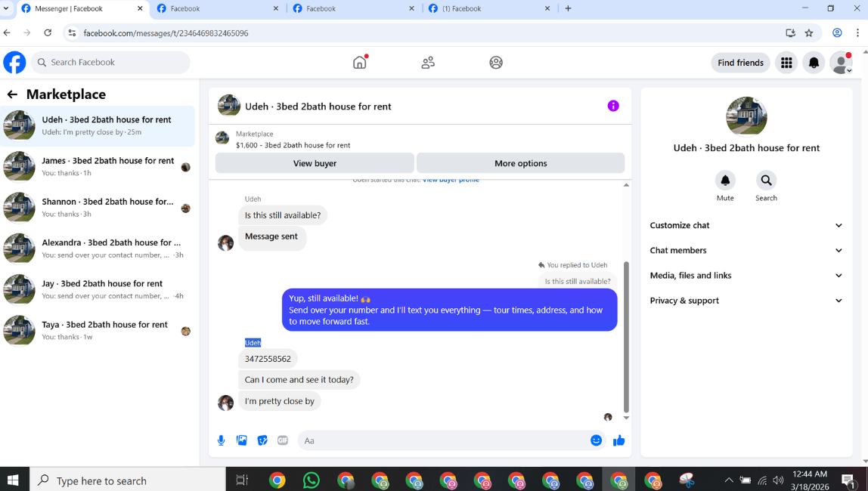
Task: Click the '$1,600 - 3bed 2bath house for rent' listing
Action: point(293,146)
